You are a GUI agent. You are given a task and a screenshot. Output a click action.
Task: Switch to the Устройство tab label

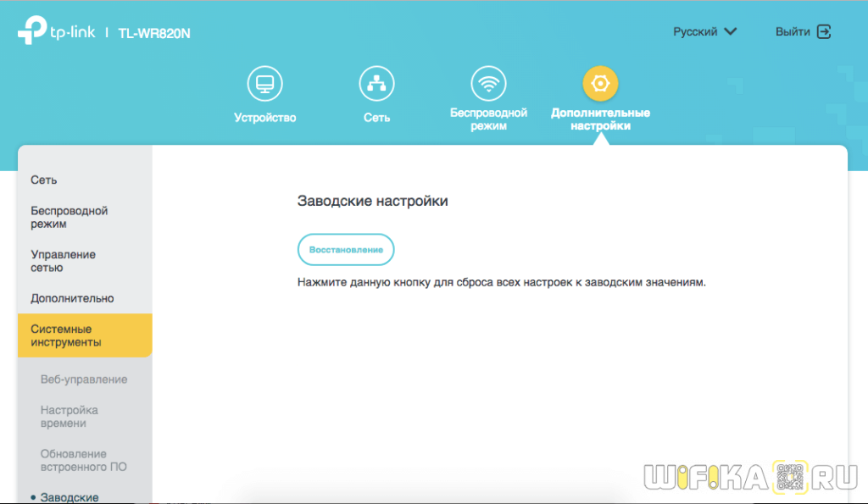click(264, 118)
